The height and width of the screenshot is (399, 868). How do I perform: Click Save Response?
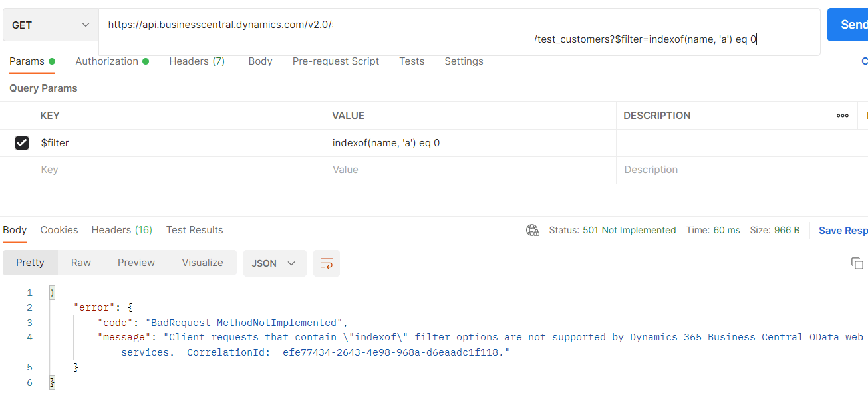(x=843, y=230)
